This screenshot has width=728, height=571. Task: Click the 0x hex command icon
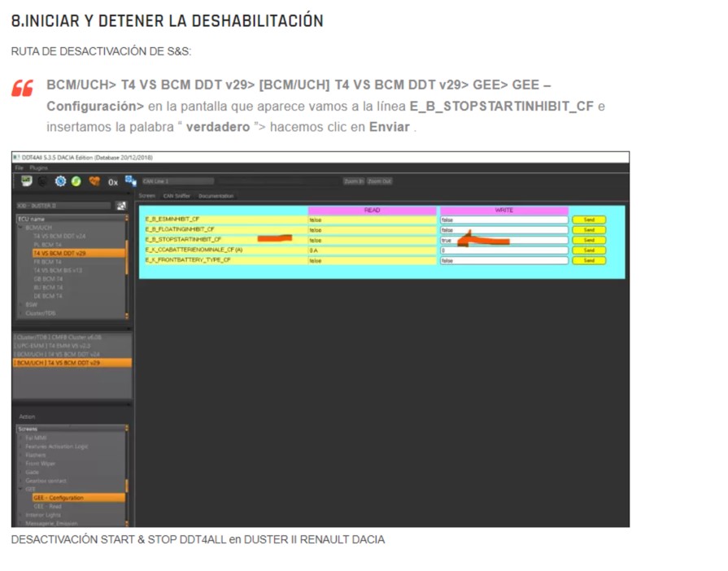pos(113,182)
